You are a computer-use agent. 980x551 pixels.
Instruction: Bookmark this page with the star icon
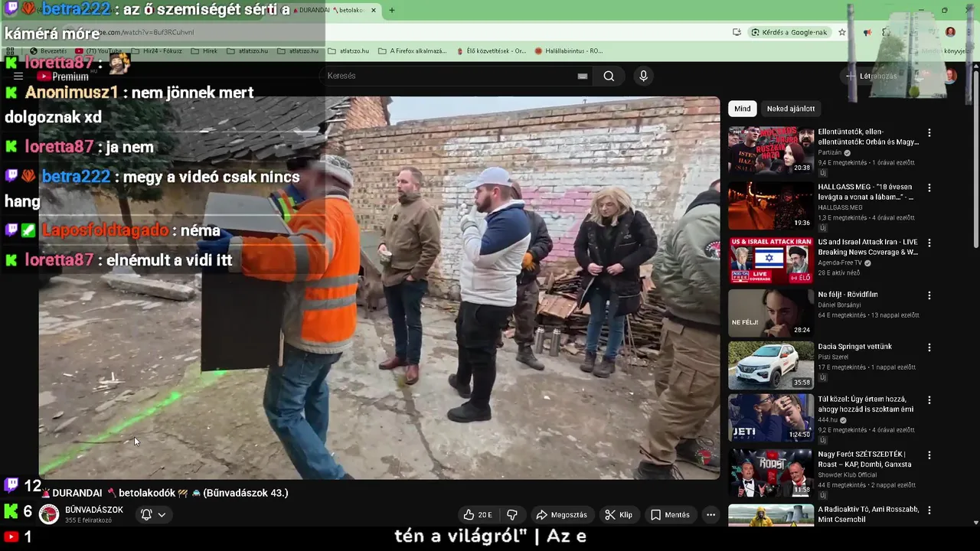point(842,32)
